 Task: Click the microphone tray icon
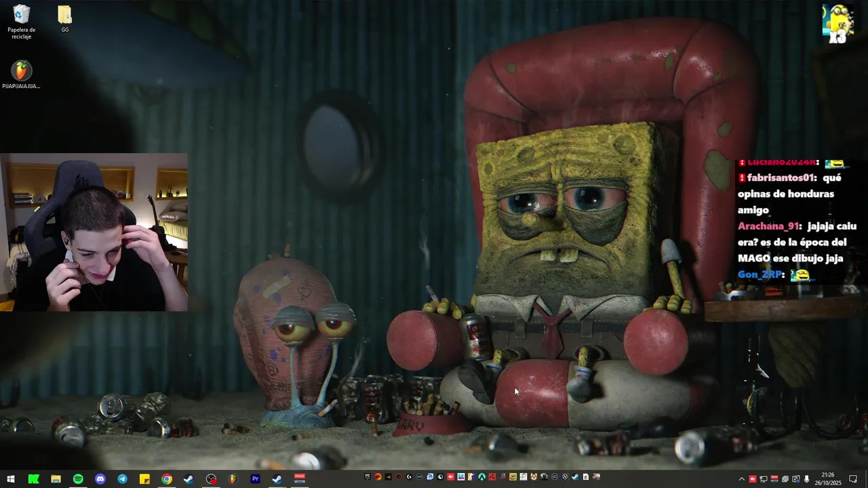(x=806, y=479)
